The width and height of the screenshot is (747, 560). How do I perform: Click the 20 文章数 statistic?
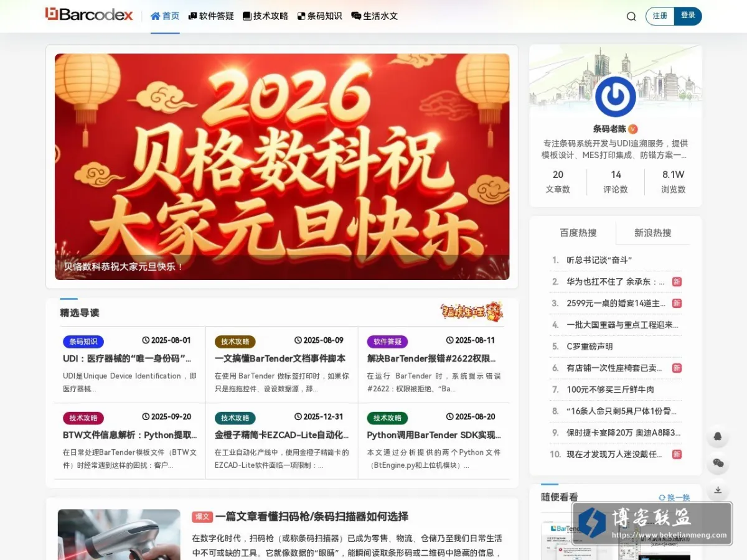point(558,182)
